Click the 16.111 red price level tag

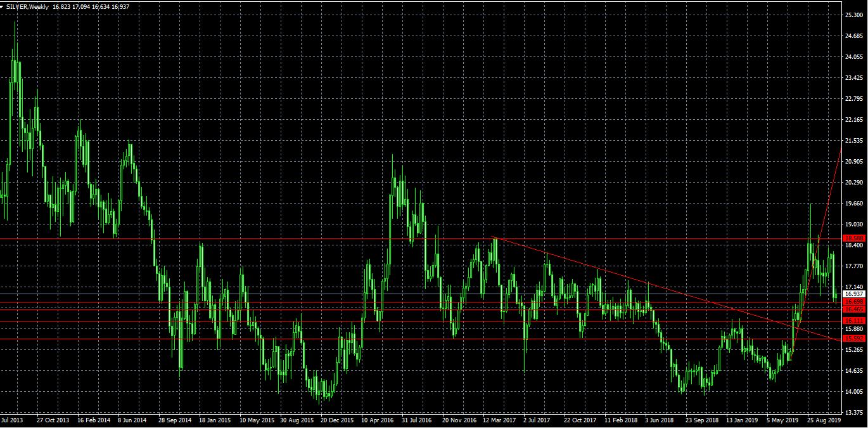854,321
